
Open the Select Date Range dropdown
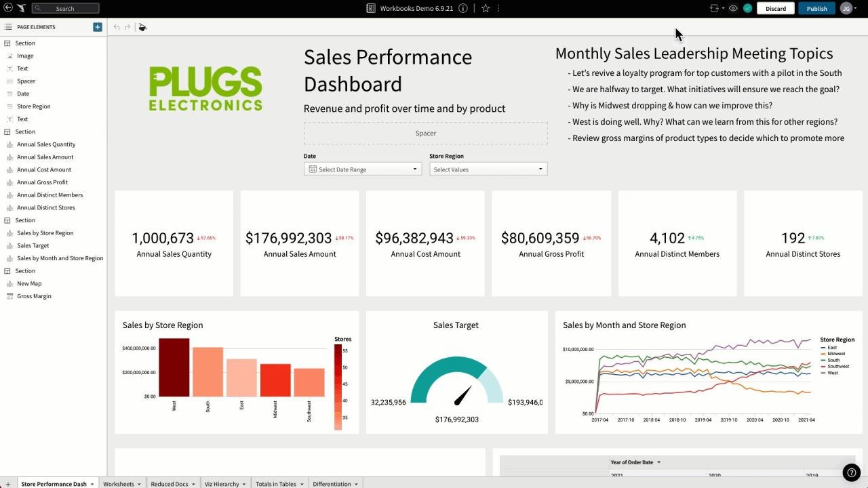362,169
